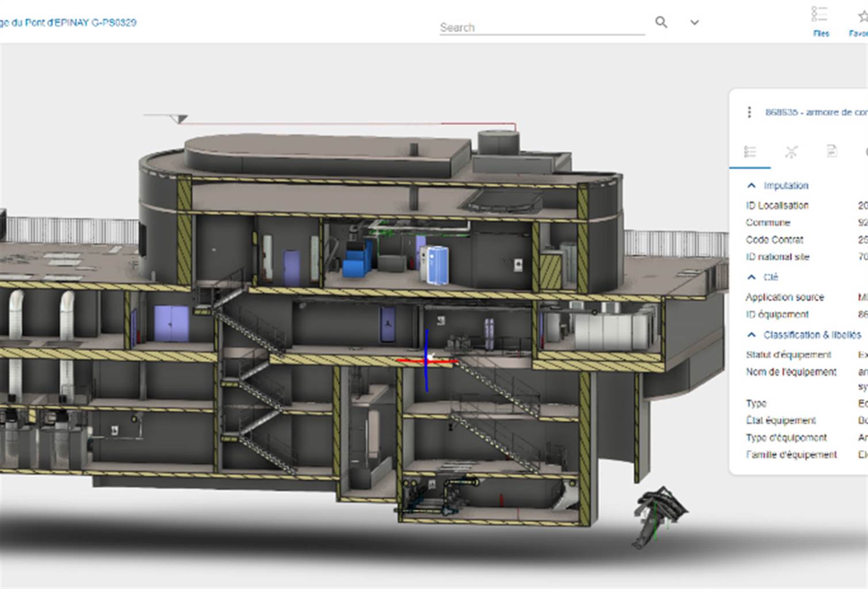Select the blue equipment cabinet in model
Screen dimensions: 868x589
[359, 260]
